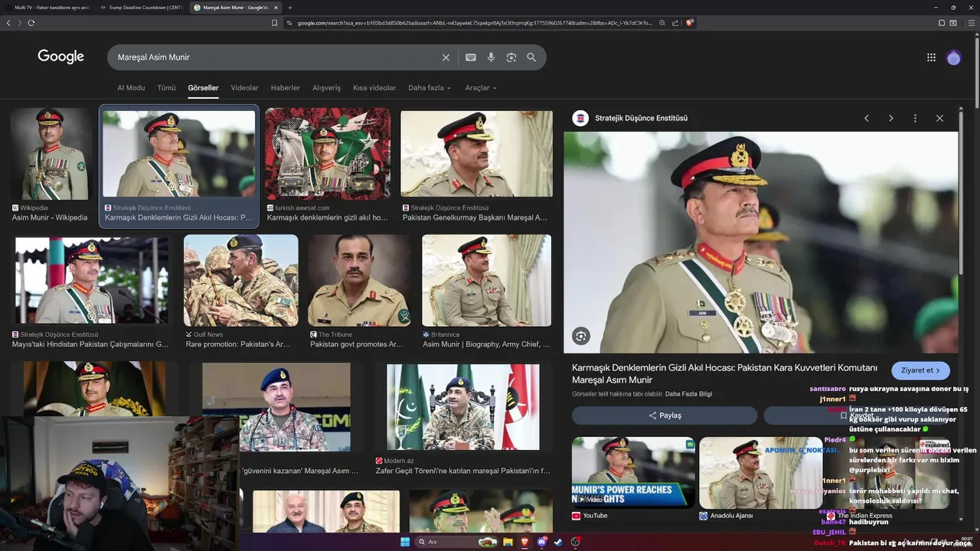Reload the page in the browser
980x551 pixels.
31,23
